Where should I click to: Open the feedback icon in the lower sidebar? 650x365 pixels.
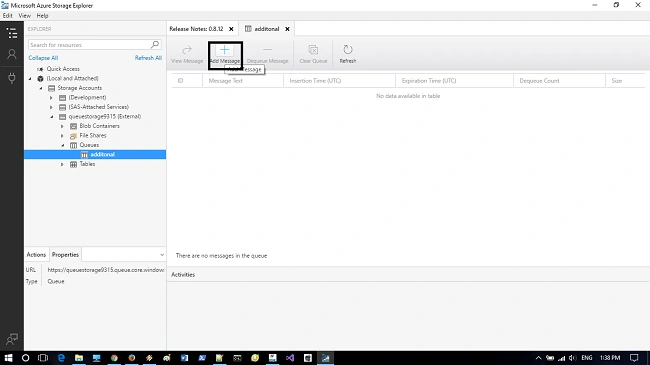point(12,339)
